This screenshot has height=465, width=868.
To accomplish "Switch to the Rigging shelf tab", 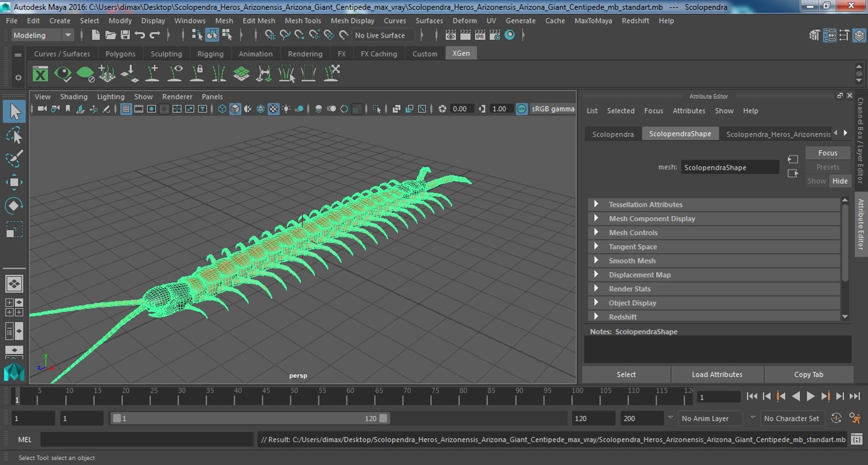I will (x=210, y=54).
